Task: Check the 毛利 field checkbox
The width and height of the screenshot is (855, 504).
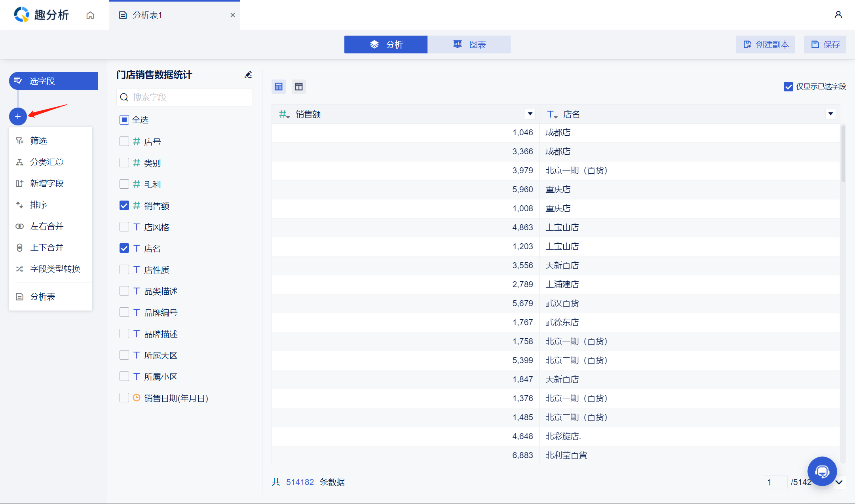Action: [124, 184]
